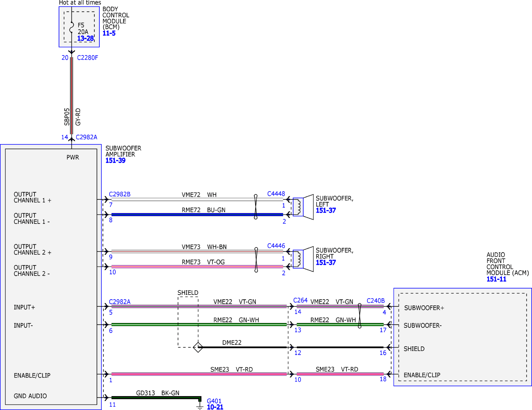Open the 151-11 ACM page link
532x410 pixels.
496,279
